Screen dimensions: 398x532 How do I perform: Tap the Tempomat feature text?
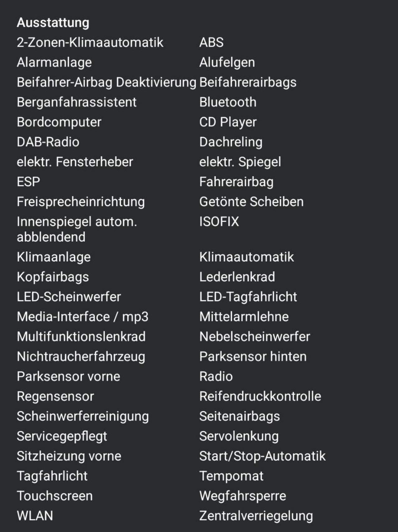pyautogui.click(x=231, y=476)
